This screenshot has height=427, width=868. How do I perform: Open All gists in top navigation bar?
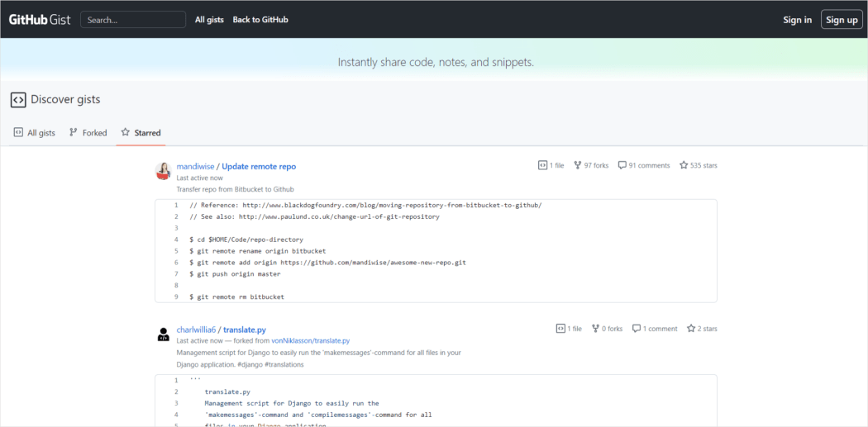(209, 19)
